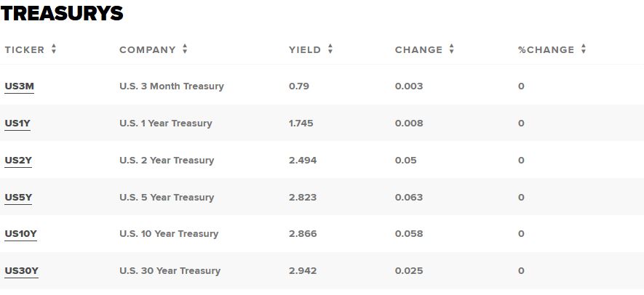Select U.S. 10 Year Treasury name

coord(169,234)
